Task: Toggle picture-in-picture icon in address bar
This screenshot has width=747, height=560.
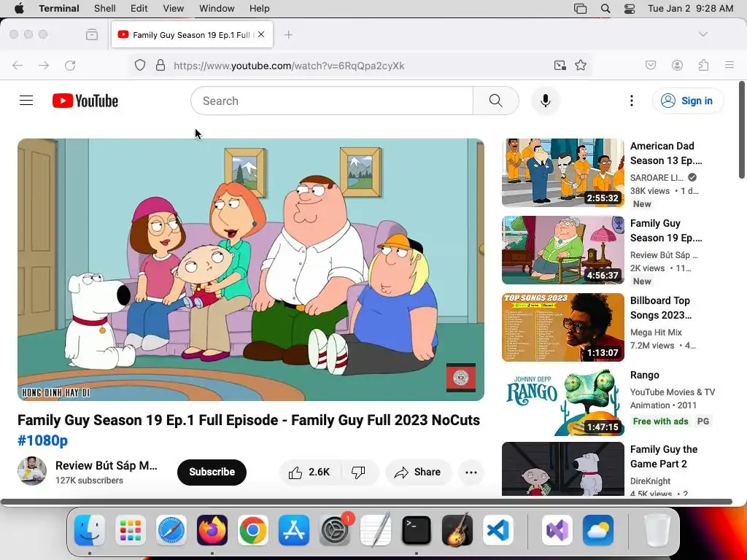Action: (560, 65)
